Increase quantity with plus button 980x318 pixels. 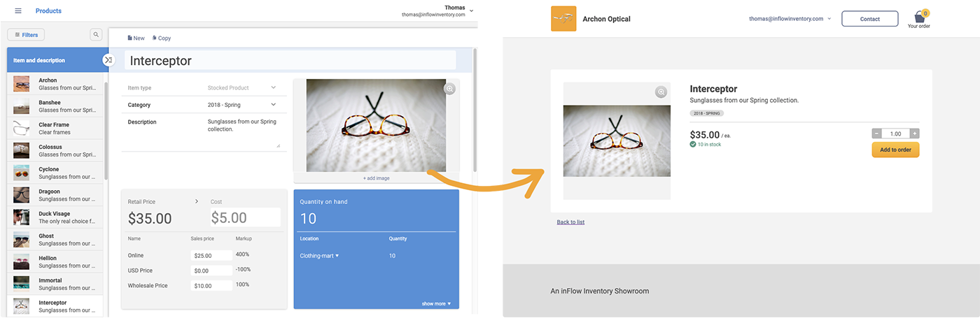tap(914, 133)
